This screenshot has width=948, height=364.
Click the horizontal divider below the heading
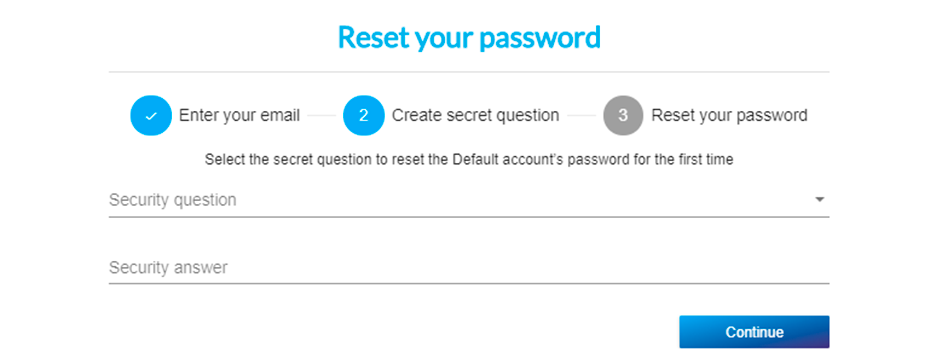[x=469, y=72]
